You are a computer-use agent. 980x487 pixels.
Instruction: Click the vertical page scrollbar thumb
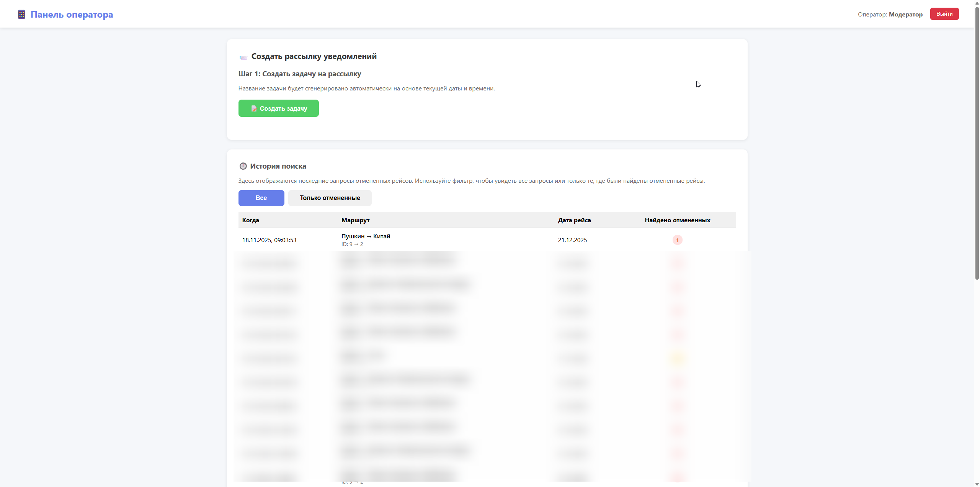(x=977, y=143)
